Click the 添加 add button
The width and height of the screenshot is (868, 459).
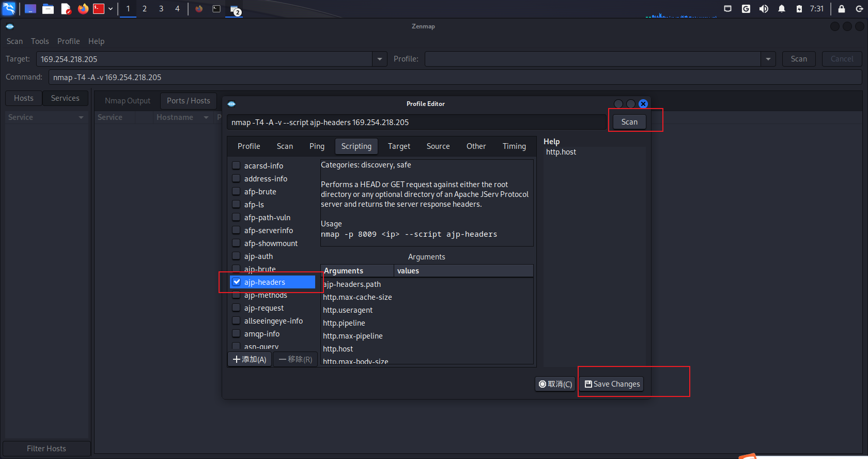pos(249,359)
